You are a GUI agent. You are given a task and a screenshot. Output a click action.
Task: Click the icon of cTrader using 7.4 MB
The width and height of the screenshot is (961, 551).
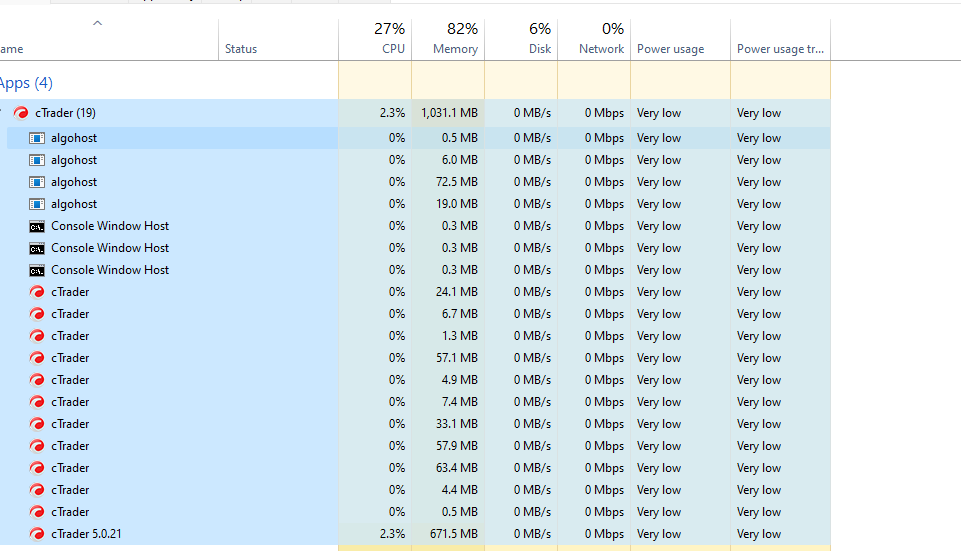37,403
